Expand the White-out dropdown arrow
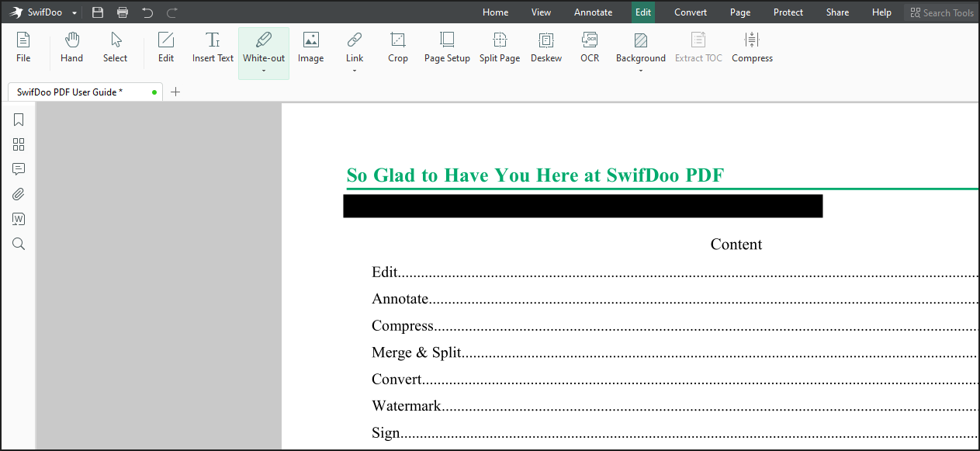The image size is (980, 451). coord(264,71)
